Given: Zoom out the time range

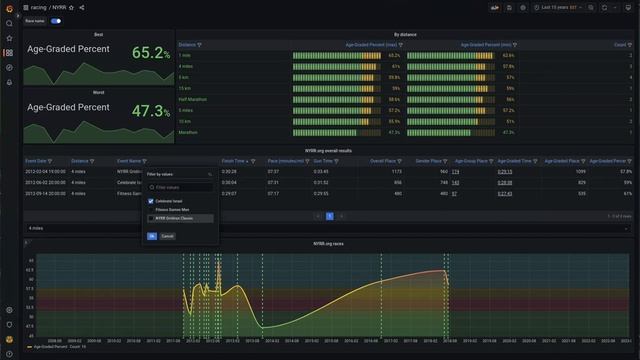Looking at the screenshot, I should 591,7.
